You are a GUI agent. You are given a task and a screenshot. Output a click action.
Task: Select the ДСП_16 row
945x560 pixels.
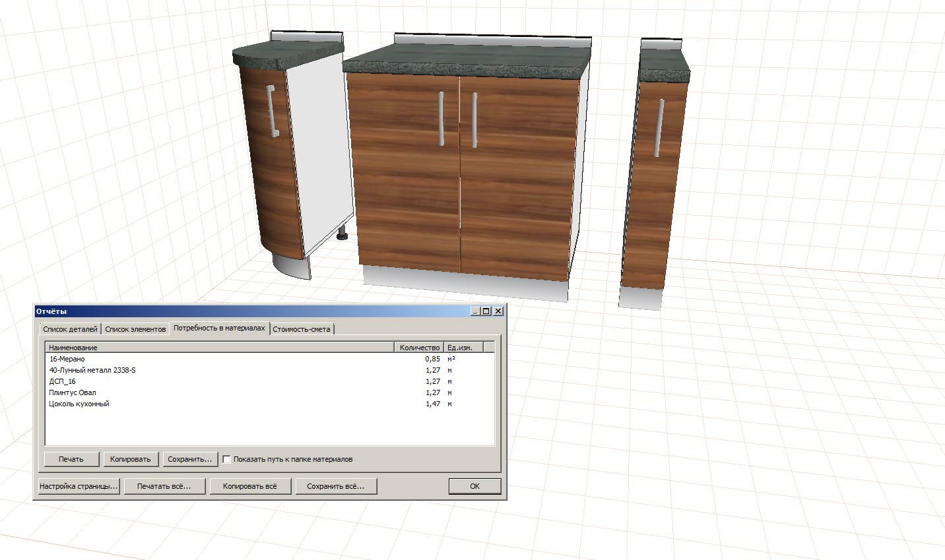tap(269, 381)
